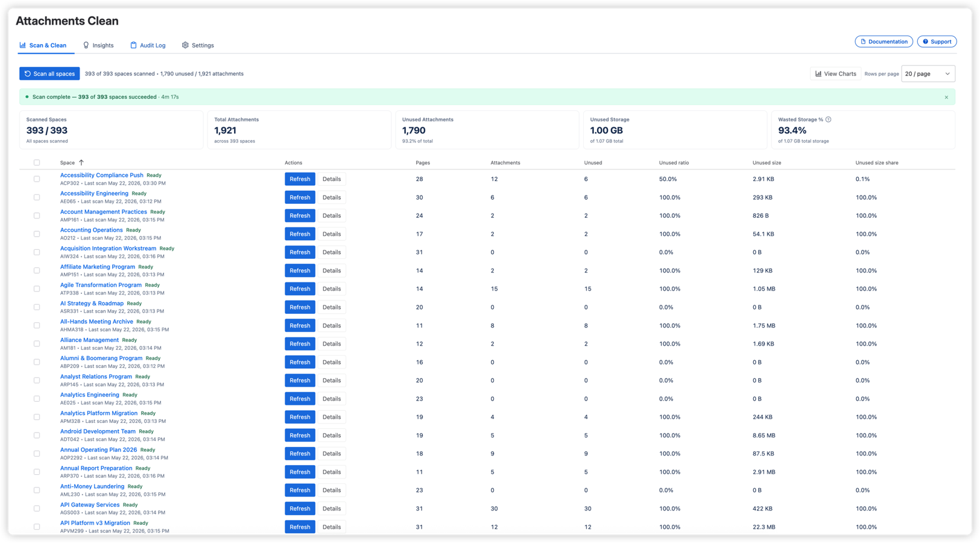Check the Accounting Operations row checkbox

[x=37, y=234]
